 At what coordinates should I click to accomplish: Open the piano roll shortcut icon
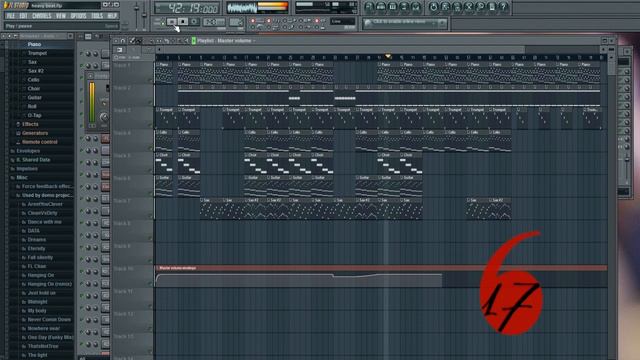click(393, 7)
